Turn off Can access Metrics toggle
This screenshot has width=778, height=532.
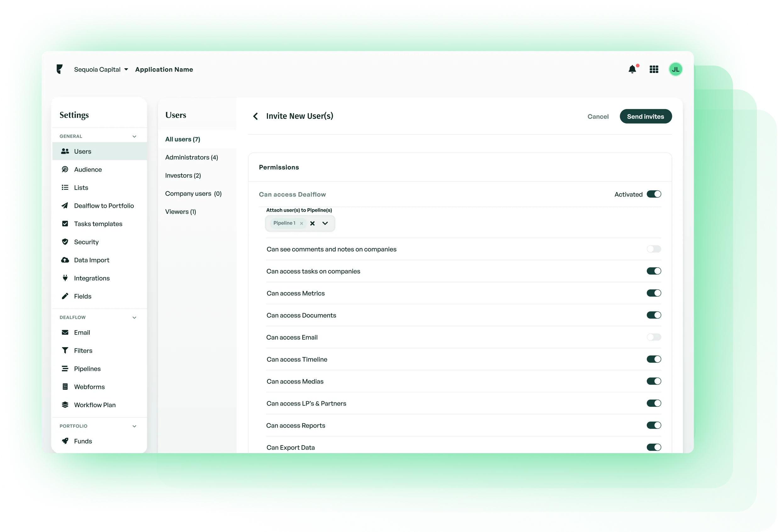654,293
